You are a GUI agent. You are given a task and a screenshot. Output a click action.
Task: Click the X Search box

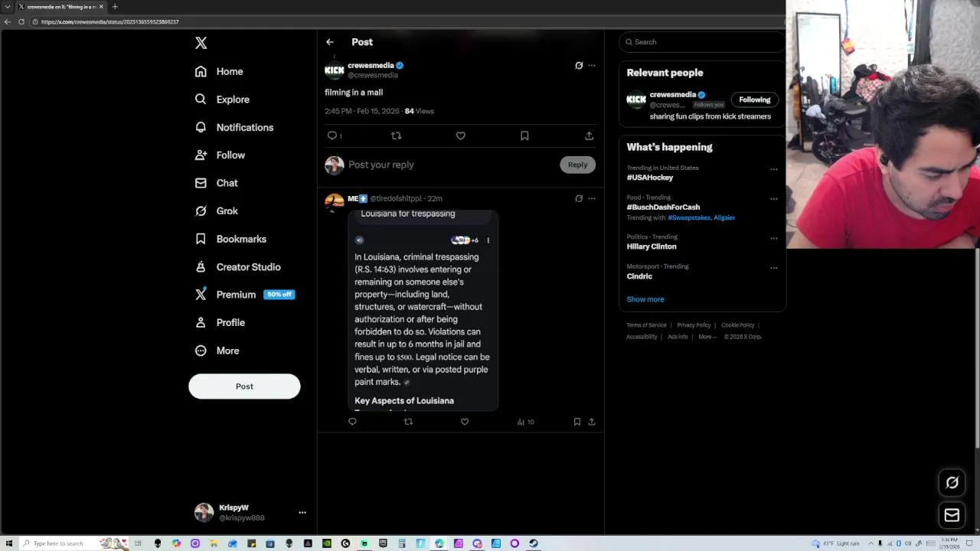(702, 42)
